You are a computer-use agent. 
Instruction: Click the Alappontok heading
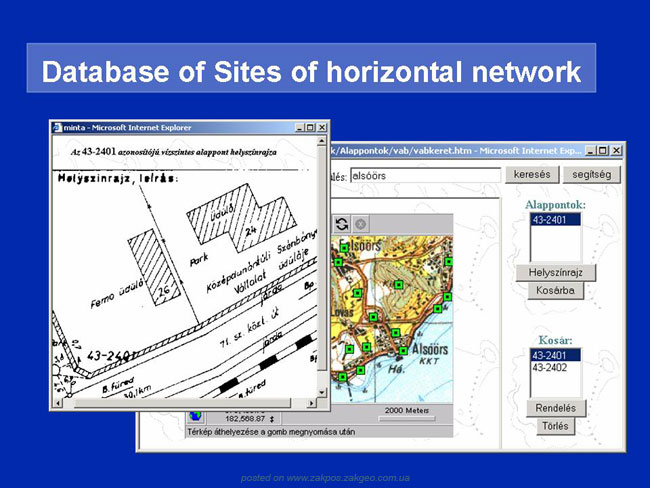pyautogui.click(x=555, y=205)
